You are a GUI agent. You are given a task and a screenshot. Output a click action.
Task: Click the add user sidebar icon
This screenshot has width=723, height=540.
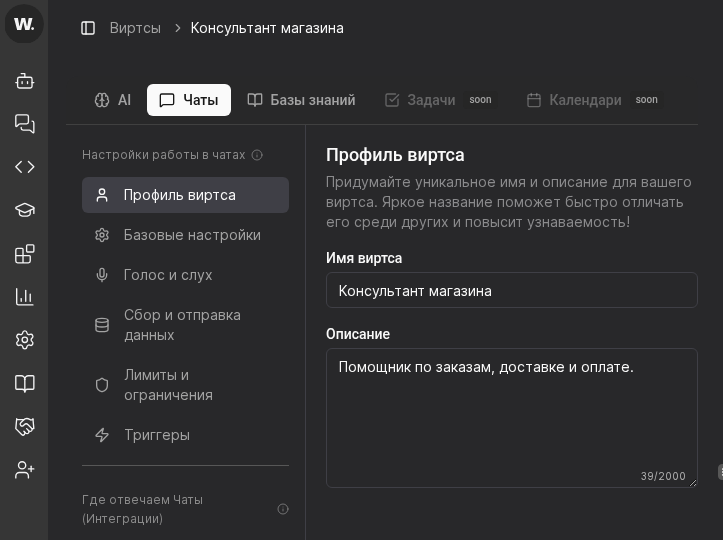(24, 470)
